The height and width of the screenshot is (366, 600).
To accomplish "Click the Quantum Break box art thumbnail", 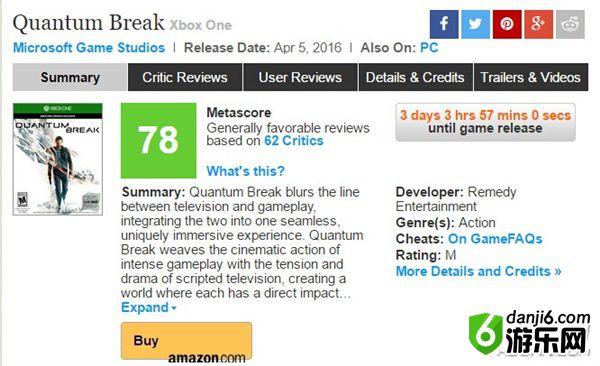I will point(58,159).
